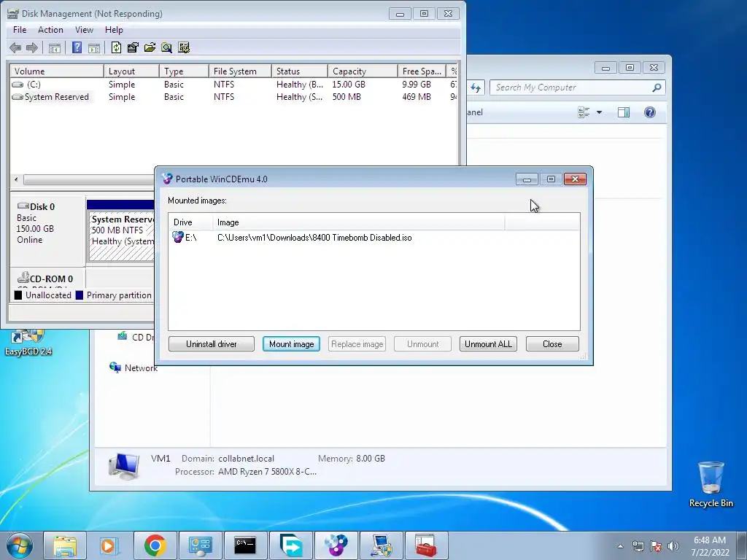Viewport: 747px width, 560px height.
Task: Click the Status column header
Action: tap(300, 71)
